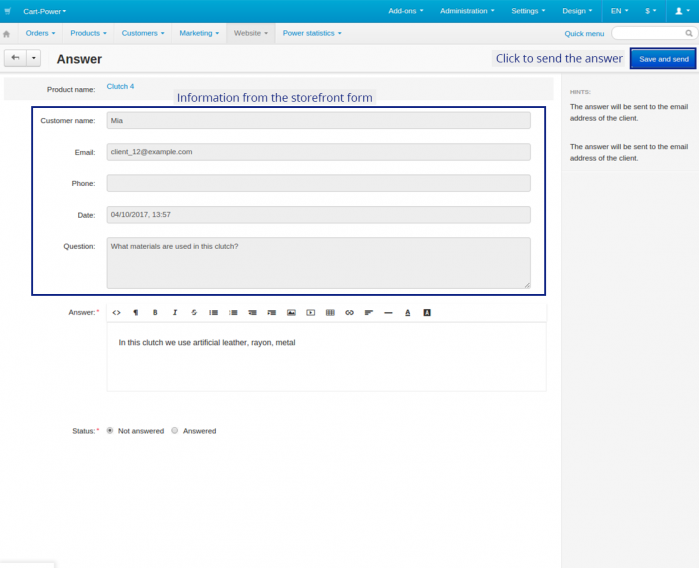Select the Answered status radio button

click(175, 430)
